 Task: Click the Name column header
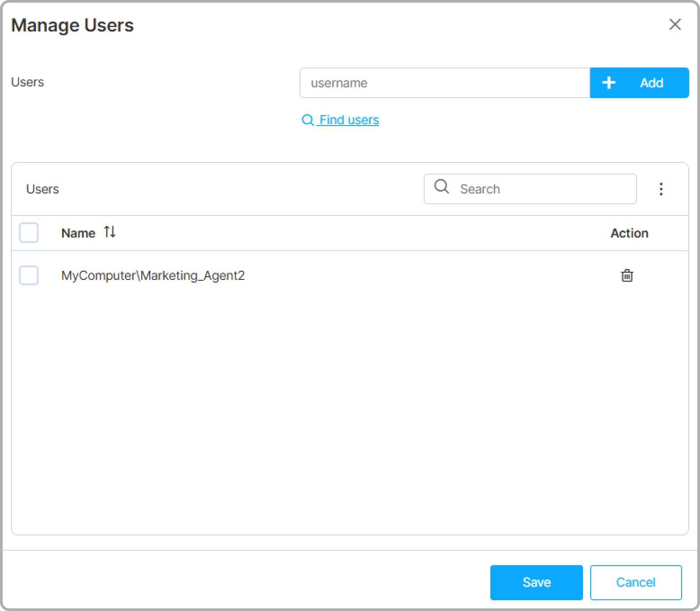[78, 233]
